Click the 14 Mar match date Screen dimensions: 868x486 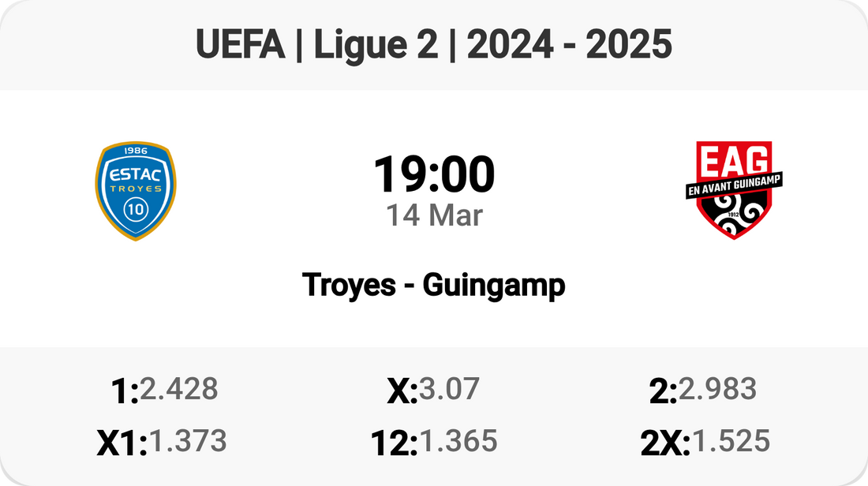[434, 215]
